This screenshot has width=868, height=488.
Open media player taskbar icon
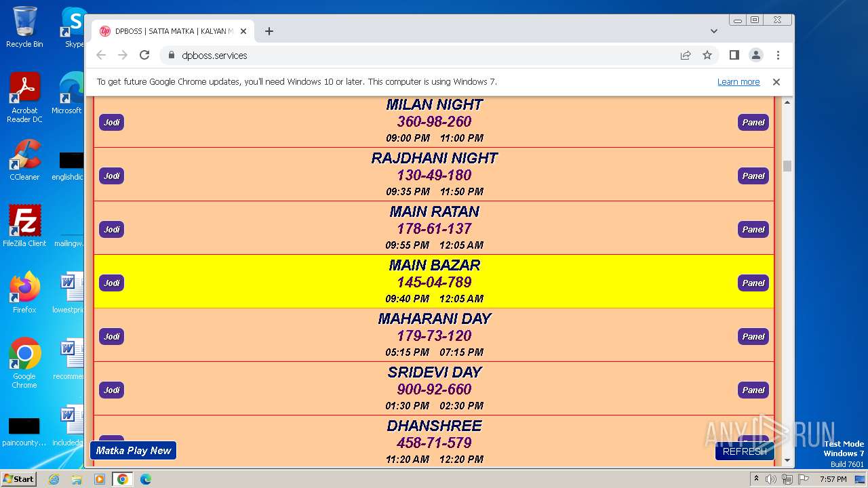coord(100,479)
